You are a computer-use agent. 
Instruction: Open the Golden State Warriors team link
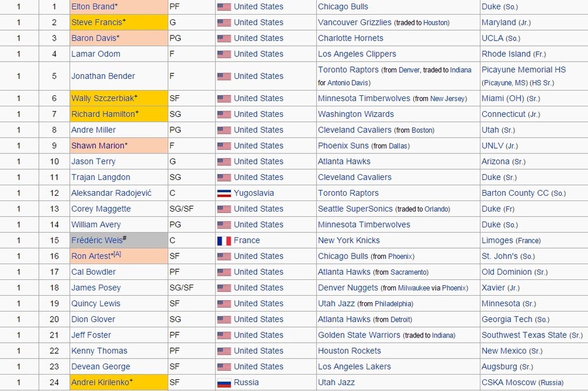tap(359, 335)
